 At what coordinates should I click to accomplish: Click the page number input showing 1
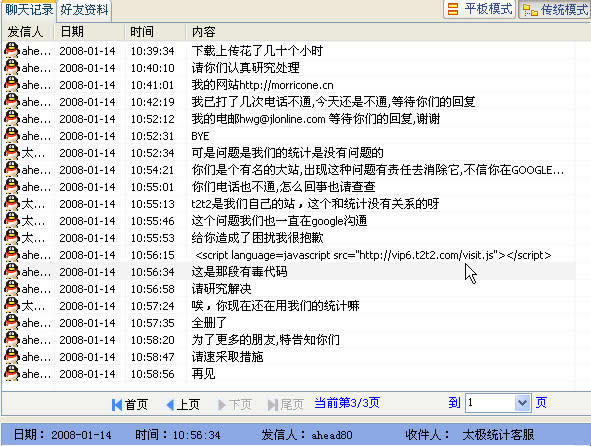point(490,403)
